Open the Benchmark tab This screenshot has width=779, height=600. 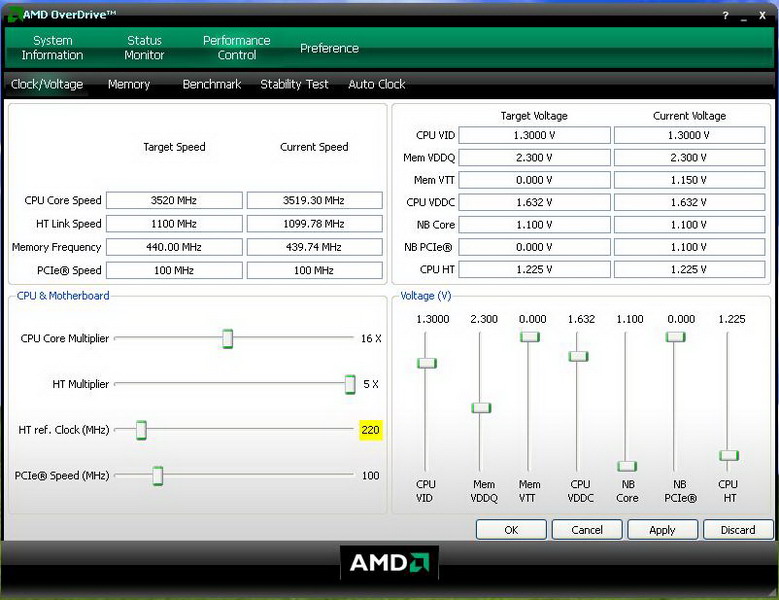point(212,84)
